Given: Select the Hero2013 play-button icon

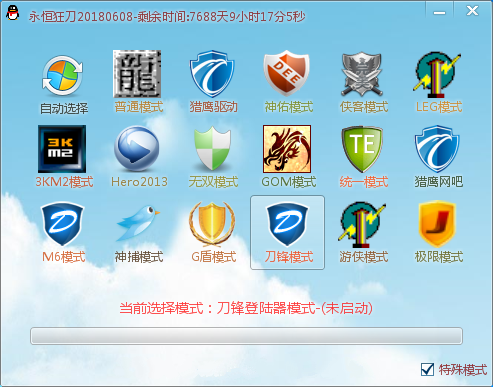Looking at the screenshot, I should [137, 149].
